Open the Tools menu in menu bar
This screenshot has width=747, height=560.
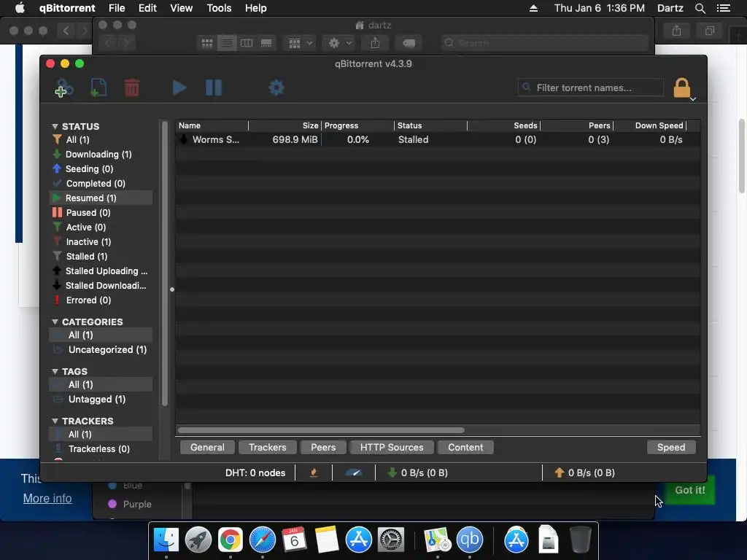219,8
